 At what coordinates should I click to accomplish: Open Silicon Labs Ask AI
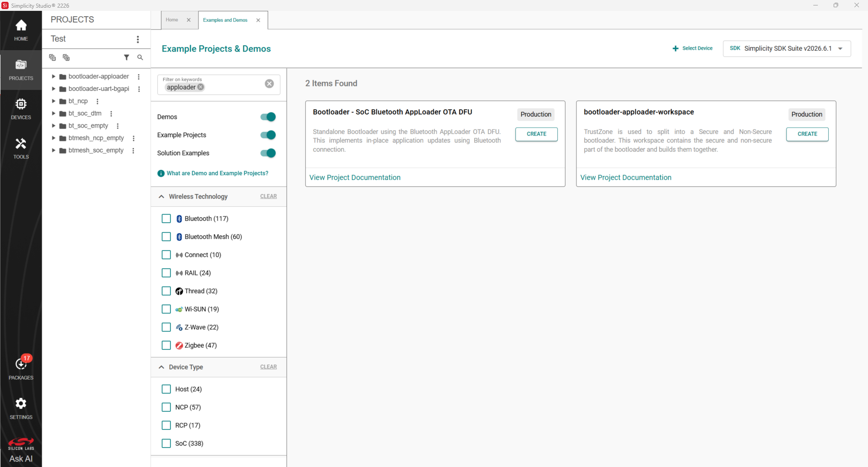coord(21,451)
